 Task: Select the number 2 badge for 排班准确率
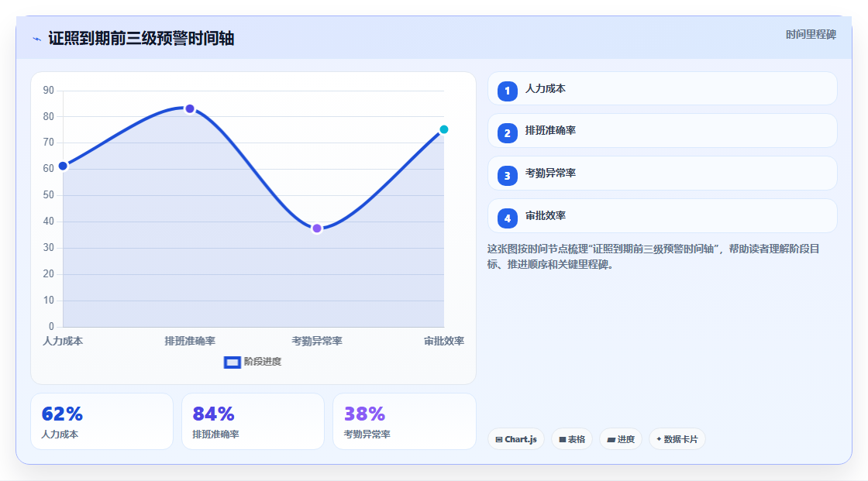[507, 133]
